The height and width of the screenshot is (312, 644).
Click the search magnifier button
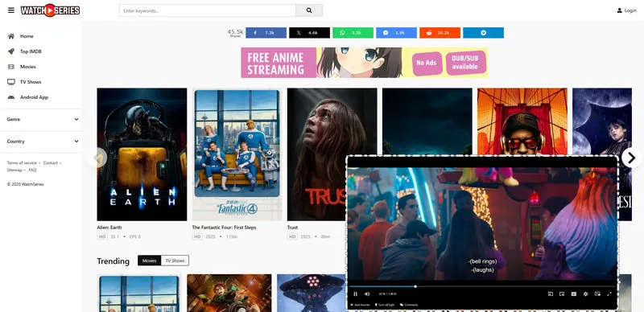tap(309, 10)
